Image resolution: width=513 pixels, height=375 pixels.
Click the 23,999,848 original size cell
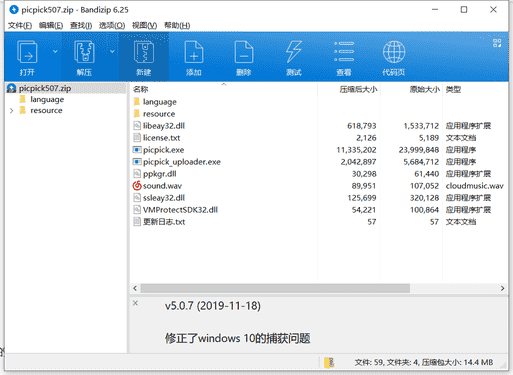[x=419, y=150]
